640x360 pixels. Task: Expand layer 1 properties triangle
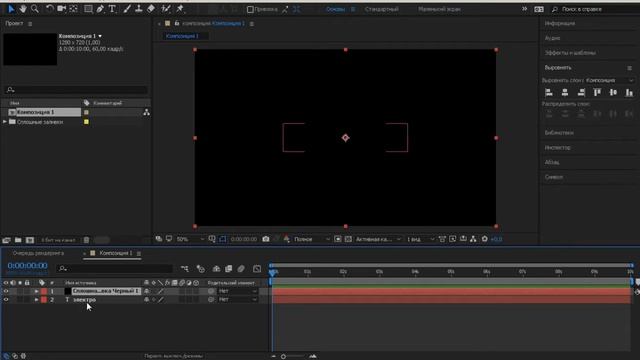point(36,291)
